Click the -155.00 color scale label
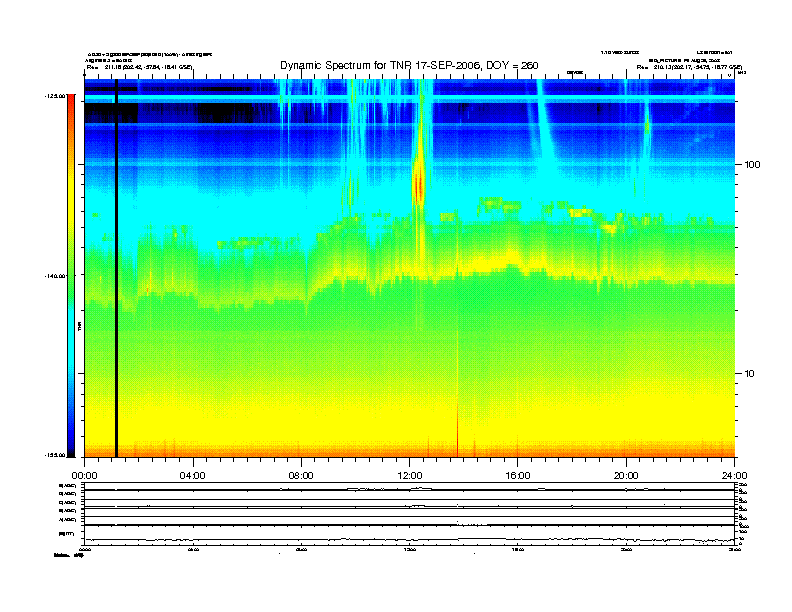This screenshot has width=792, height=612. coord(55,455)
